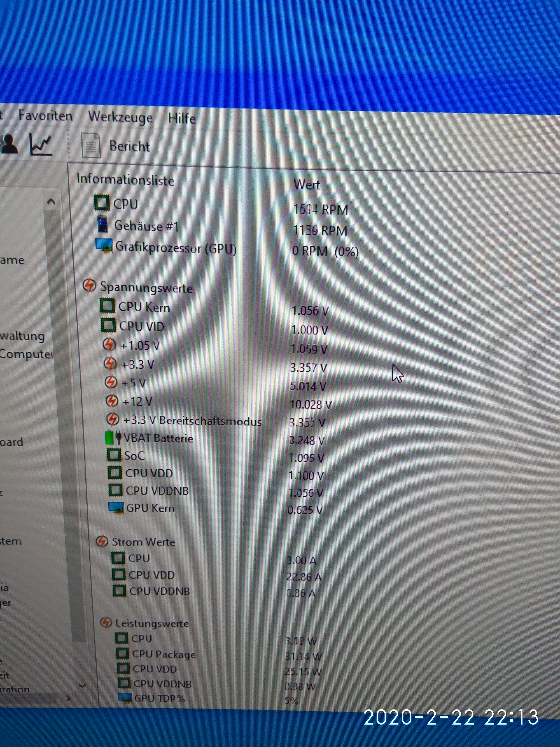The width and height of the screenshot is (560, 747).
Task: Select the Spannungswerte section icon
Action: point(89,285)
